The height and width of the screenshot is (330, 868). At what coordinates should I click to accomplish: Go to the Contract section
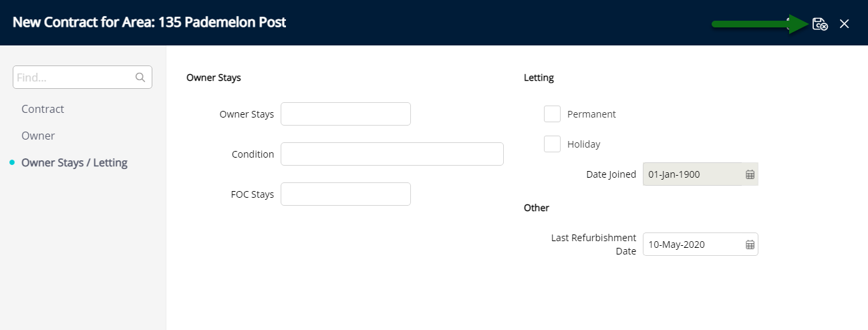(43, 109)
